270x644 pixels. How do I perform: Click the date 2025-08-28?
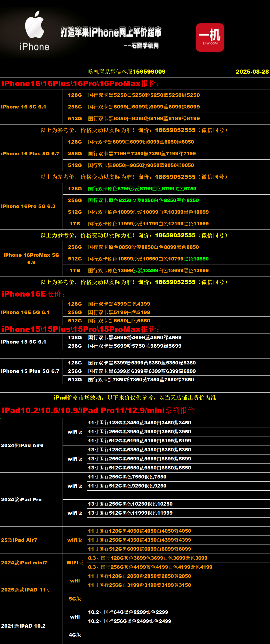click(252, 72)
